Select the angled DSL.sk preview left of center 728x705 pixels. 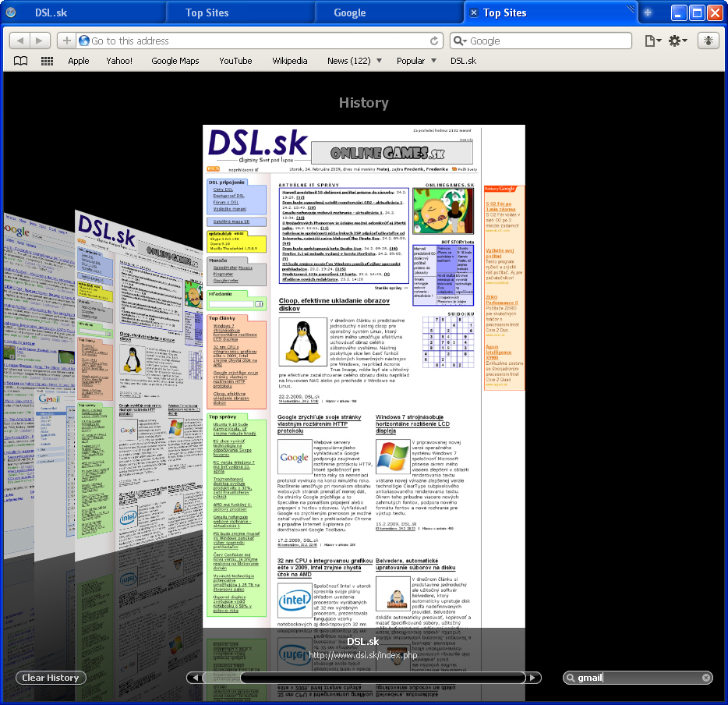tap(139, 385)
